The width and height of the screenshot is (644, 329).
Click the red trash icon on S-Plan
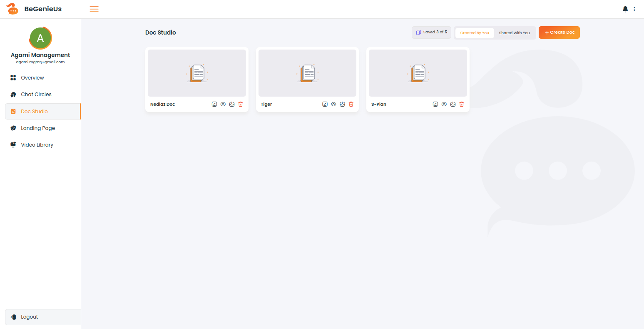coord(462,104)
